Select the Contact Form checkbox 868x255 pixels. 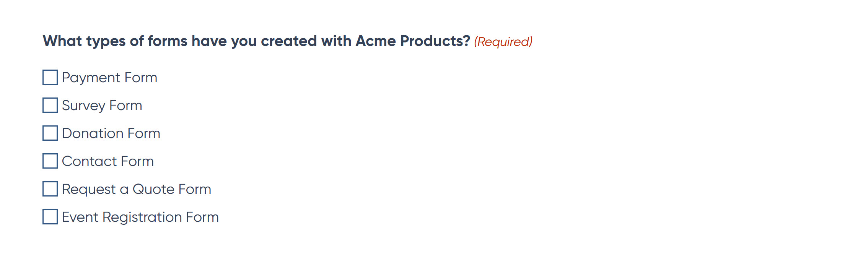pyautogui.click(x=50, y=161)
